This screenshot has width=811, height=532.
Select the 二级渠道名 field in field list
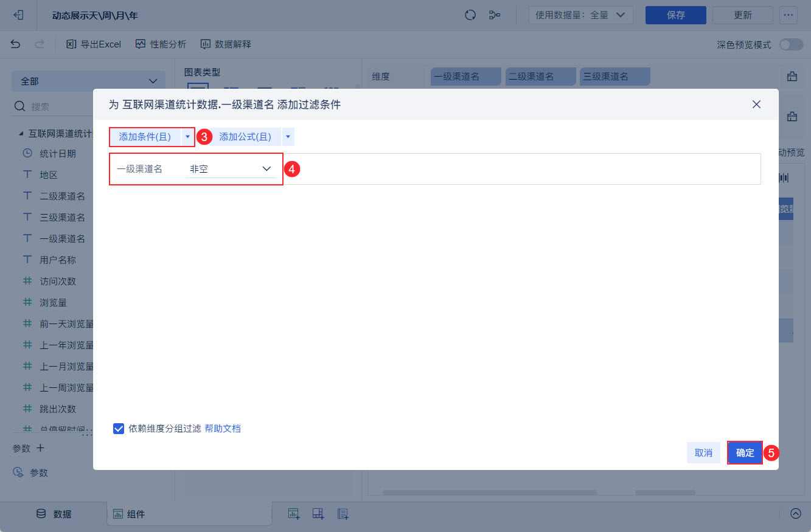tap(62, 196)
